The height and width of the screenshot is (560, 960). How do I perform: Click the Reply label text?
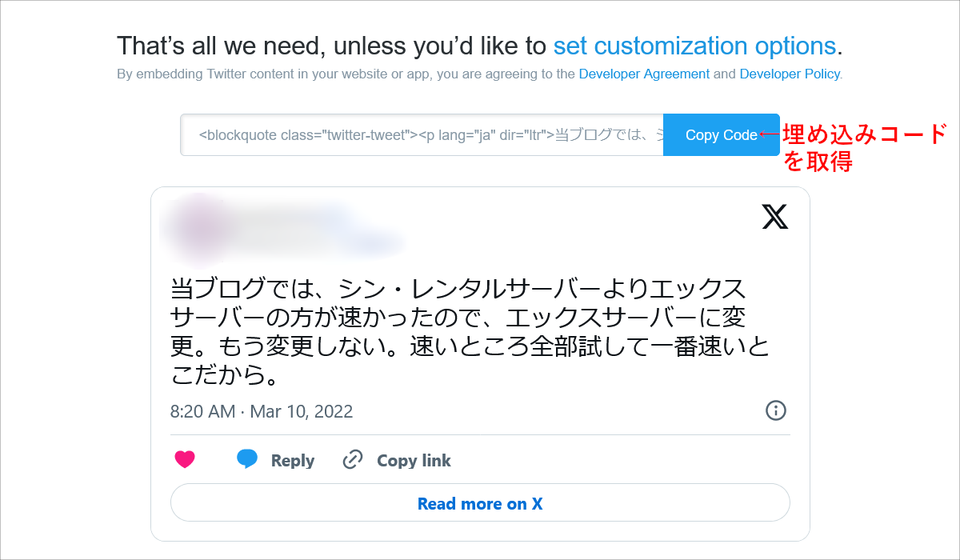pos(292,460)
